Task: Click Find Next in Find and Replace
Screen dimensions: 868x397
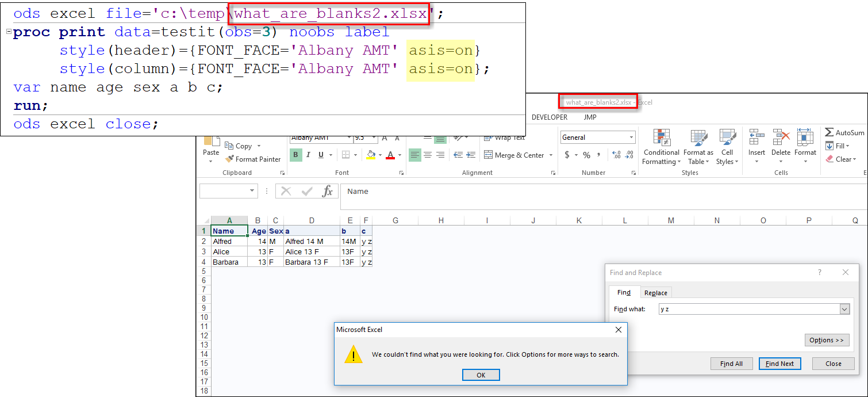Action: point(779,363)
